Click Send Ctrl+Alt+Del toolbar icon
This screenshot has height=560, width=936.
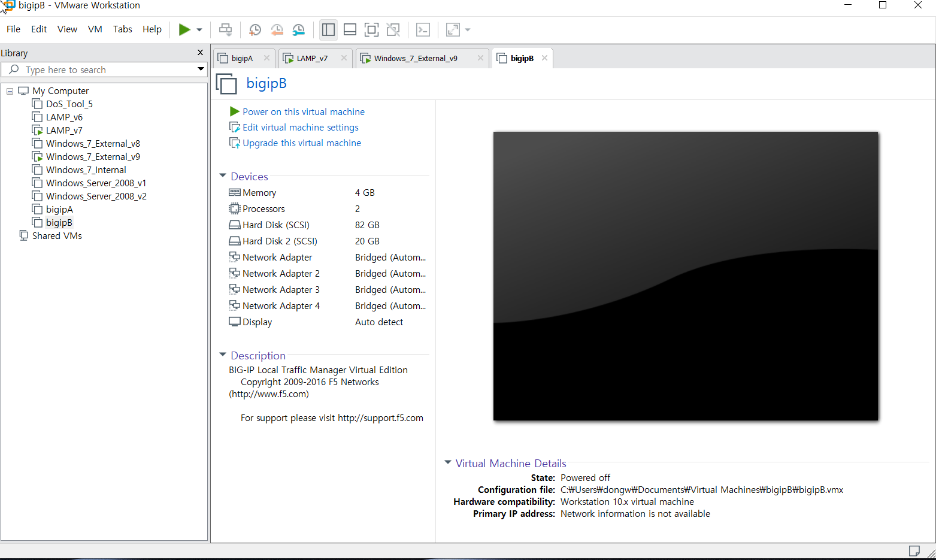[226, 29]
